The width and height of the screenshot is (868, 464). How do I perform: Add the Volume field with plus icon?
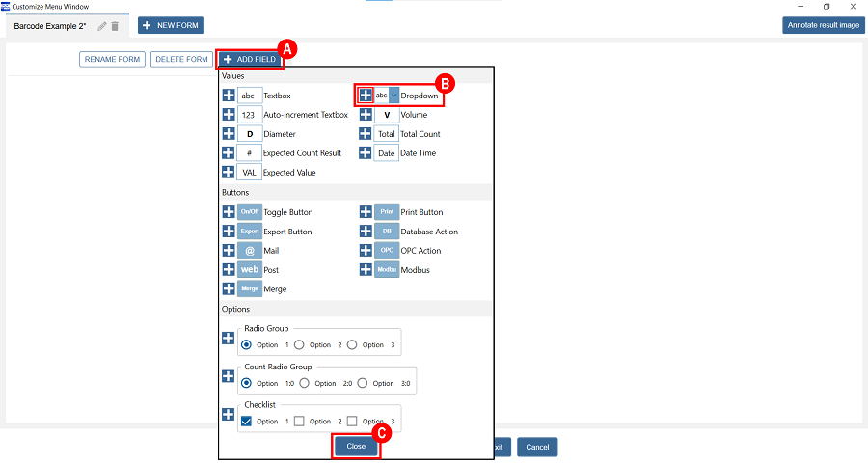click(x=366, y=115)
